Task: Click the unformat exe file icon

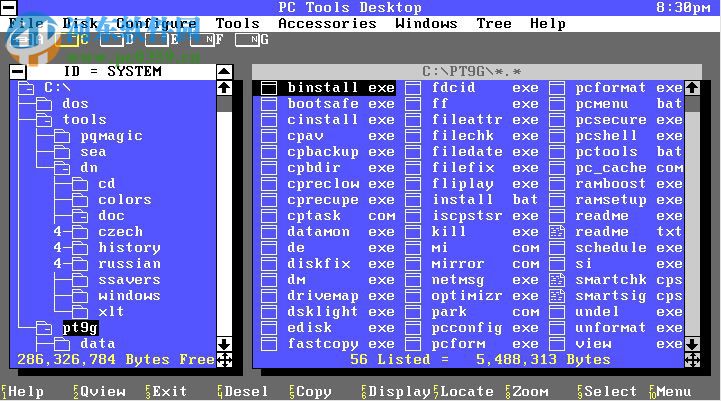Action: point(557,328)
